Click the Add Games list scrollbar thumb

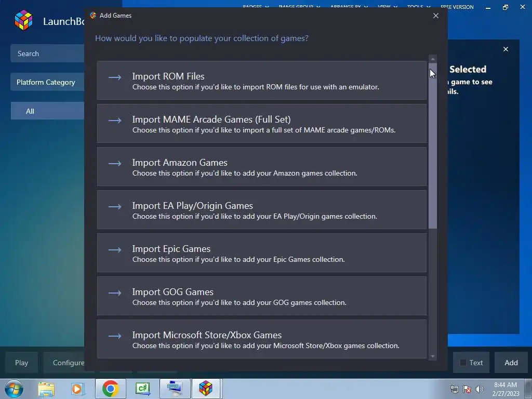tap(433, 146)
